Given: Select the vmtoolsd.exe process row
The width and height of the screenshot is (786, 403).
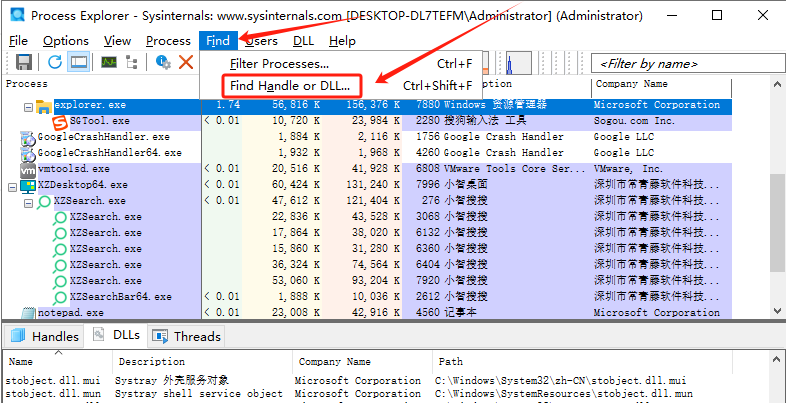Looking at the screenshot, I should click(x=367, y=169).
